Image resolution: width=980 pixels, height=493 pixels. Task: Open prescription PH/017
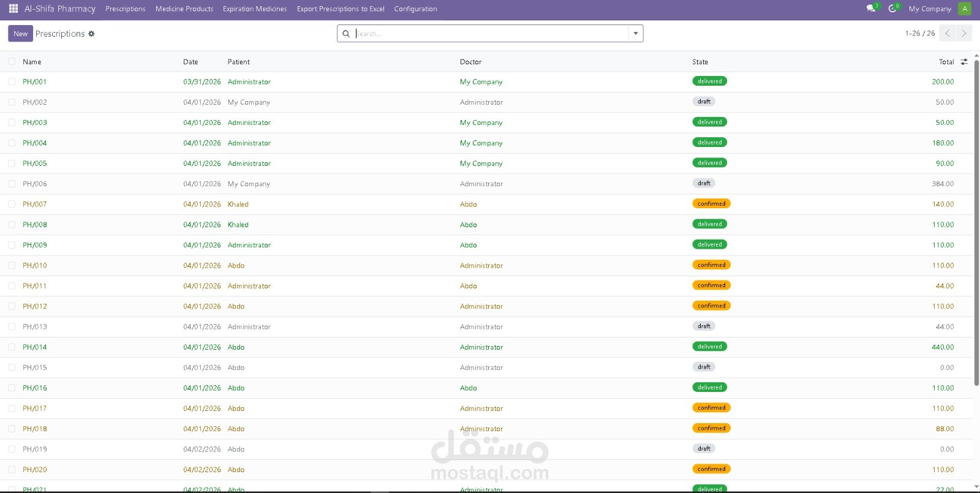(x=35, y=408)
